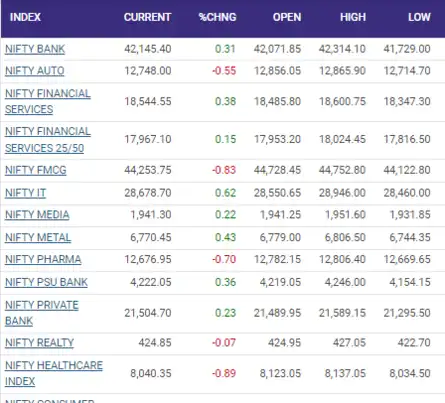
Task: Select NIFTY AUTO low value 12,714.70
Action: [x=407, y=71]
